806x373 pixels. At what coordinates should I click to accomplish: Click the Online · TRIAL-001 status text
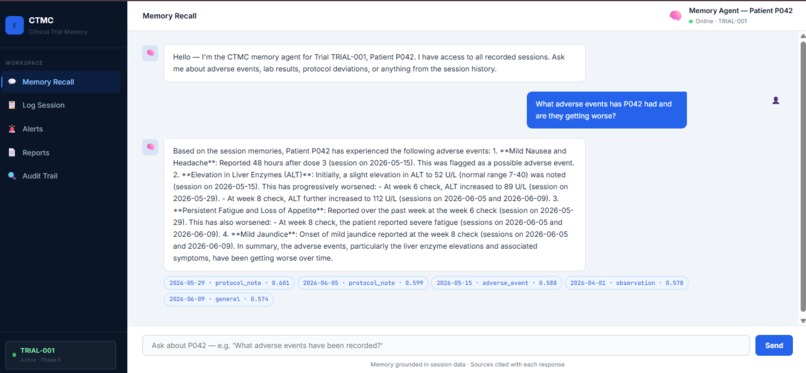pyautogui.click(x=721, y=22)
